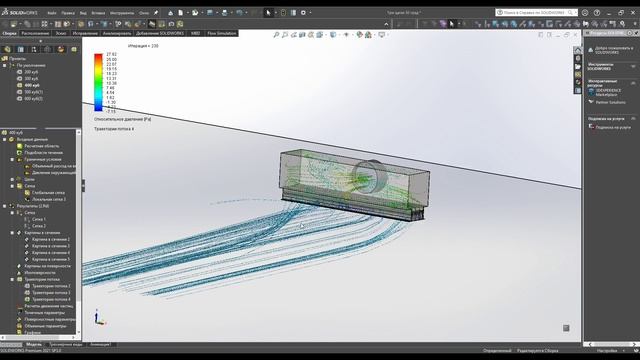Open the Help question mark icon
Image resolution: width=640 pixels, height=360 pixels.
point(597,13)
